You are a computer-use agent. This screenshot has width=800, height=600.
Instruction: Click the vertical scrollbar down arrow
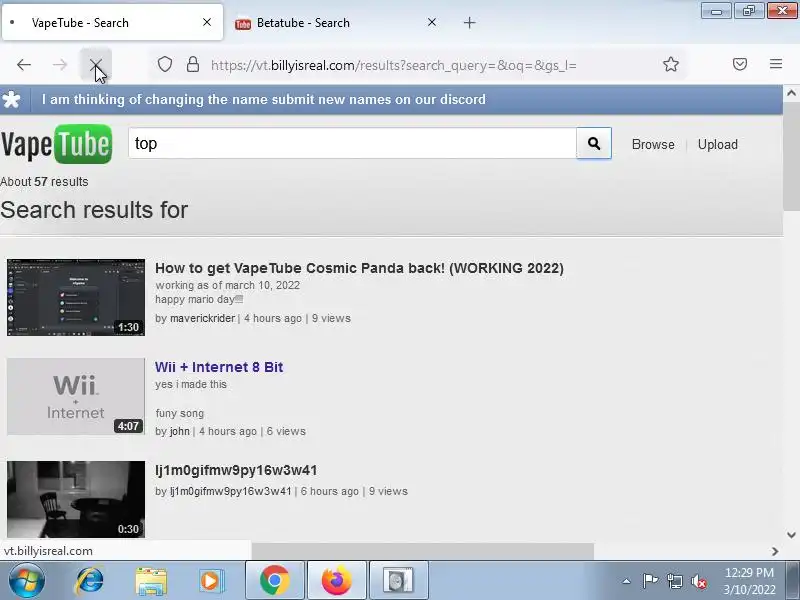791,535
